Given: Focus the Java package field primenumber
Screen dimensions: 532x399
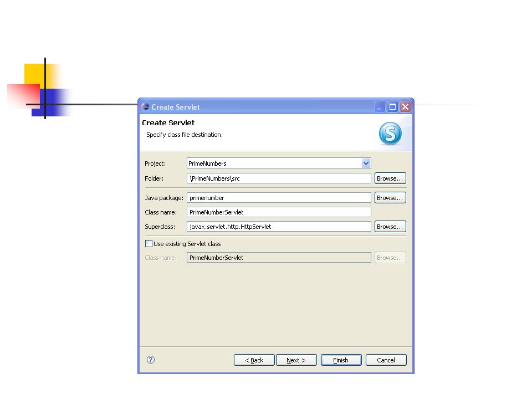Looking at the screenshot, I should point(279,198).
